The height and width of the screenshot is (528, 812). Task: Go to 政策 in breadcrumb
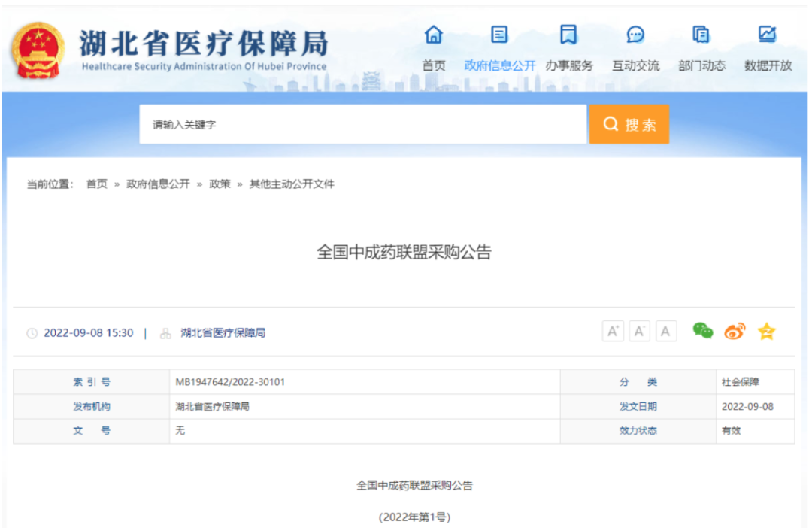pos(220,184)
